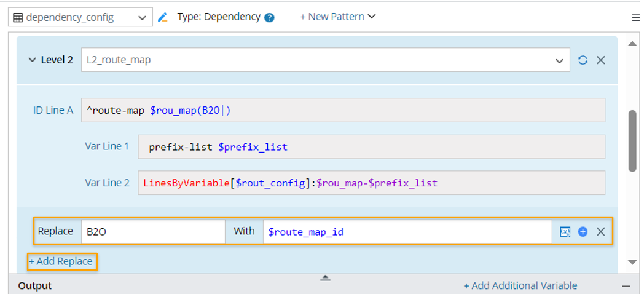Image resolution: width=644 pixels, height=294 pixels.
Task: Open the hamburger menu at top right
Action: click(x=635, y=18)
